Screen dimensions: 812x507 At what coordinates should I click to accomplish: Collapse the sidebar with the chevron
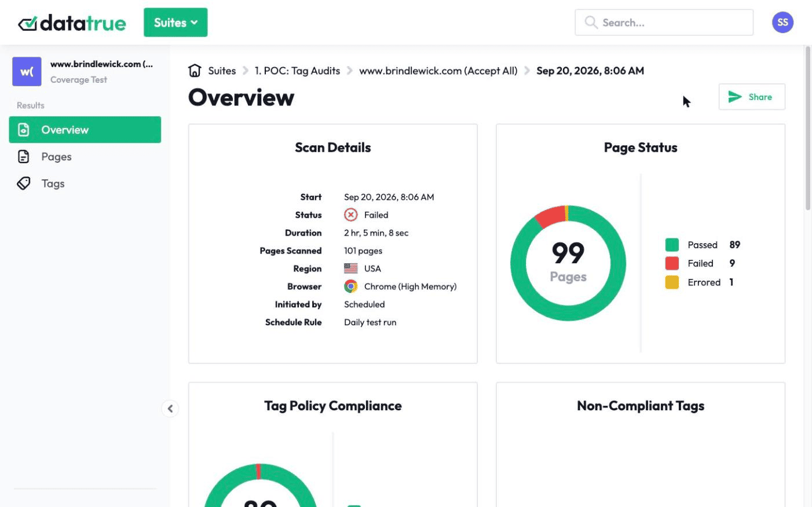[x=170, y=409]
